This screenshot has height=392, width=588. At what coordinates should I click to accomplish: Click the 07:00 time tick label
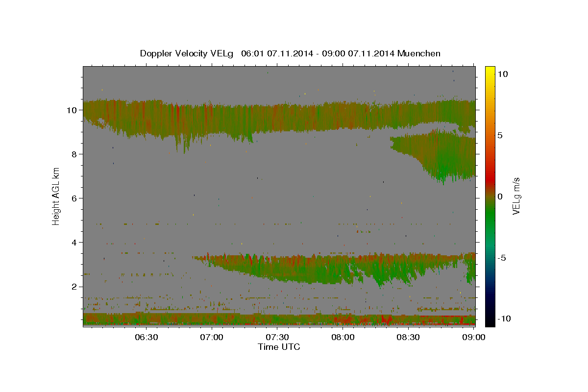coord(212,337)
